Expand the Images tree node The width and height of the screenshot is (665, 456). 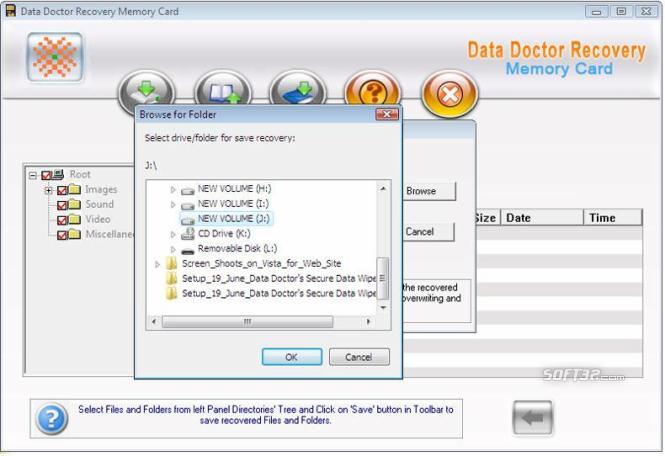[48, 190]
